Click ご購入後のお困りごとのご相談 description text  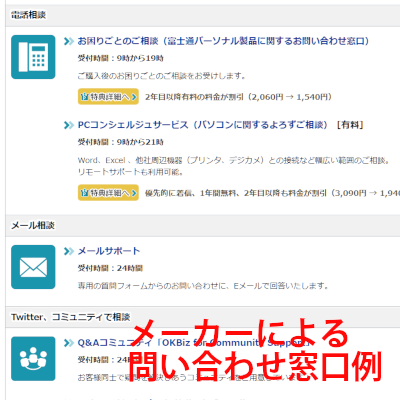[162, 76]
